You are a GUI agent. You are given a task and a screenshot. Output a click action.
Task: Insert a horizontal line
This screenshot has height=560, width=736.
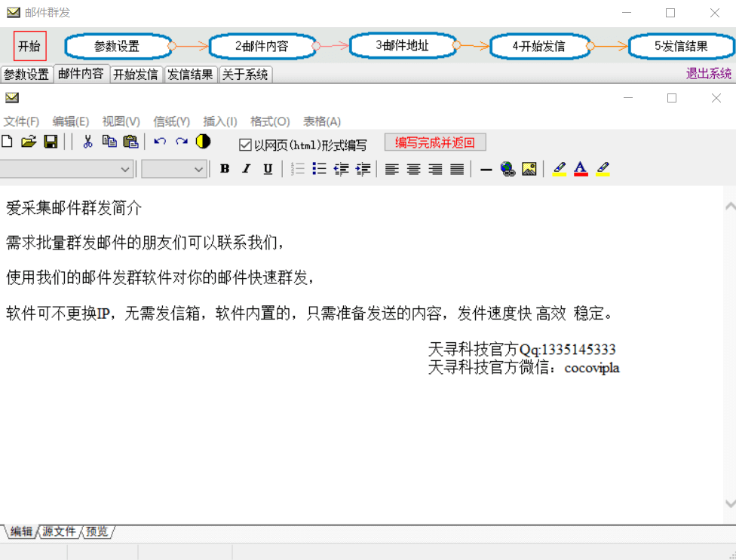coord(486,170)
